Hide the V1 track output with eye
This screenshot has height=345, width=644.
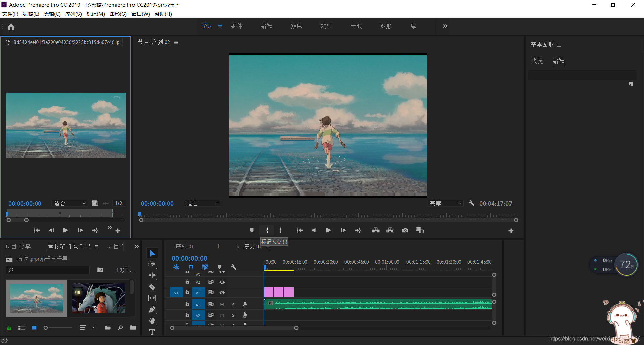point(222,293)
